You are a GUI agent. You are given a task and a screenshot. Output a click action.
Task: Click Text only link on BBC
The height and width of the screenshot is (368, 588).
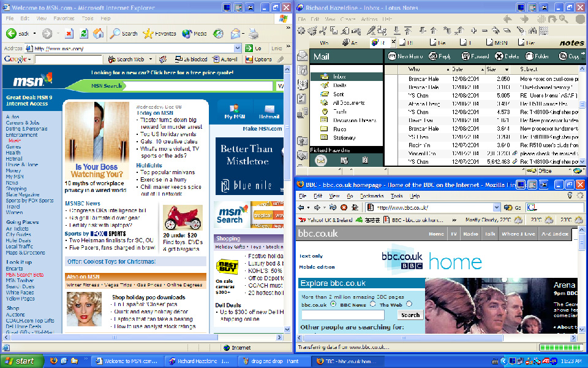pyautogui.click(x=311, y=256)
